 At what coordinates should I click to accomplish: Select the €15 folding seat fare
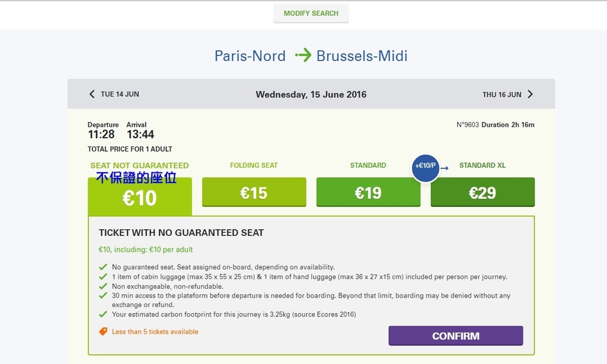(254, 192)
